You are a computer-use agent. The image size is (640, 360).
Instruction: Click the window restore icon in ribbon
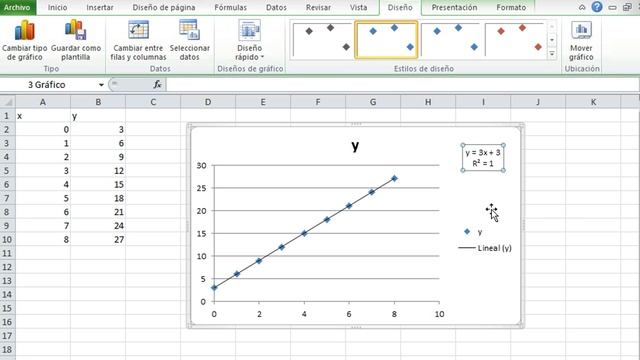click(x=627, y=7)
